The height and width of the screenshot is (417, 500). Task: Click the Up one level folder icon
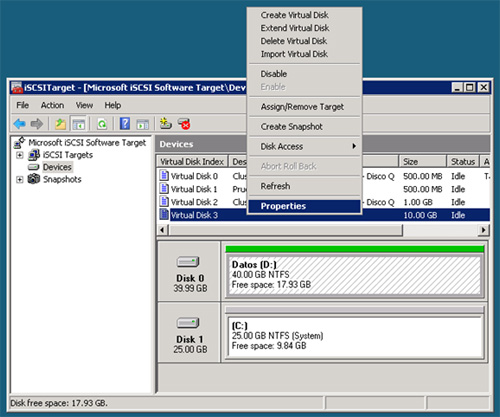[60, 124]
